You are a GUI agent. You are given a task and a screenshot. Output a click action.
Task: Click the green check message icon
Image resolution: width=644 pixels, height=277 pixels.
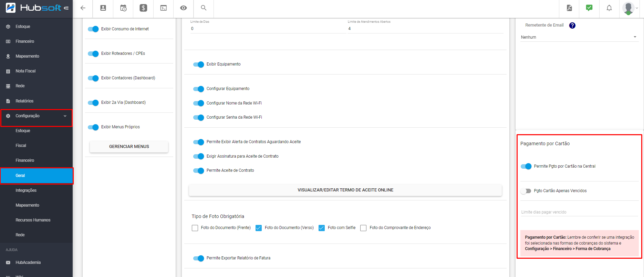(589, 8)
